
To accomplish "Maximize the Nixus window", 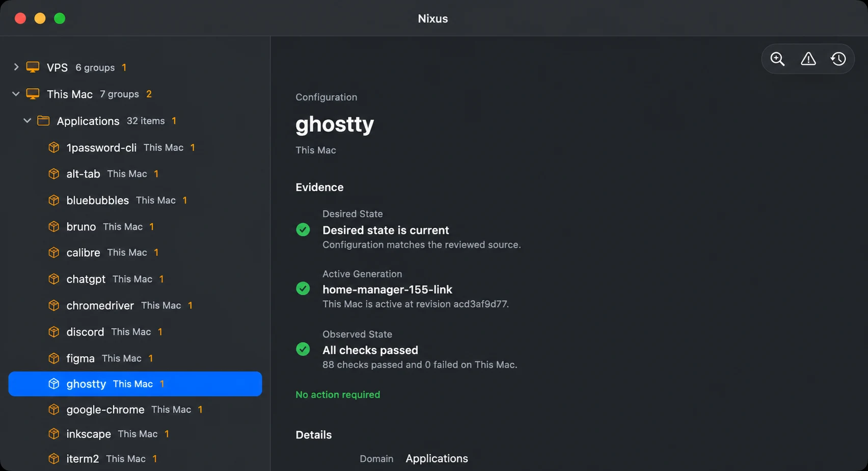I will pos(60,18).
